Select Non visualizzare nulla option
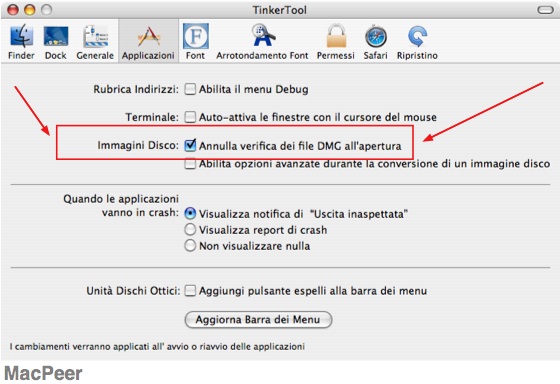Image resolution: width=560 pixels, height=384 pixels. pos(190,246)
